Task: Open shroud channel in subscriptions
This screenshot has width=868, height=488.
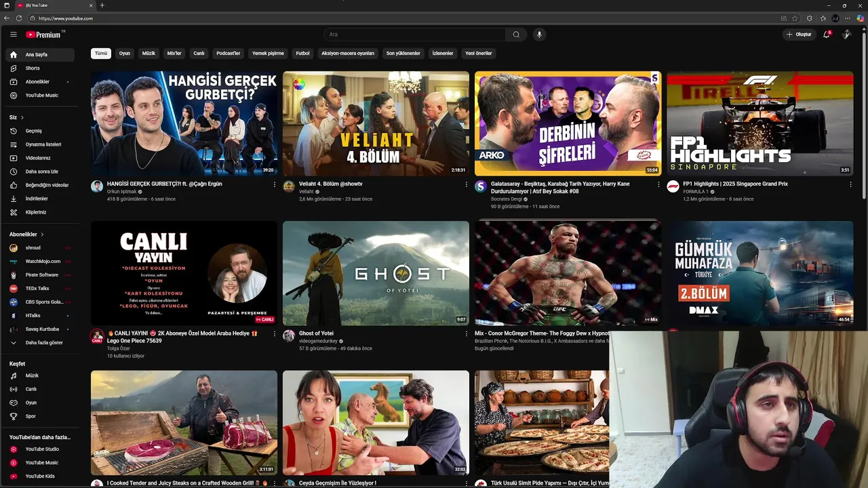Action: (x=39, y=248)
